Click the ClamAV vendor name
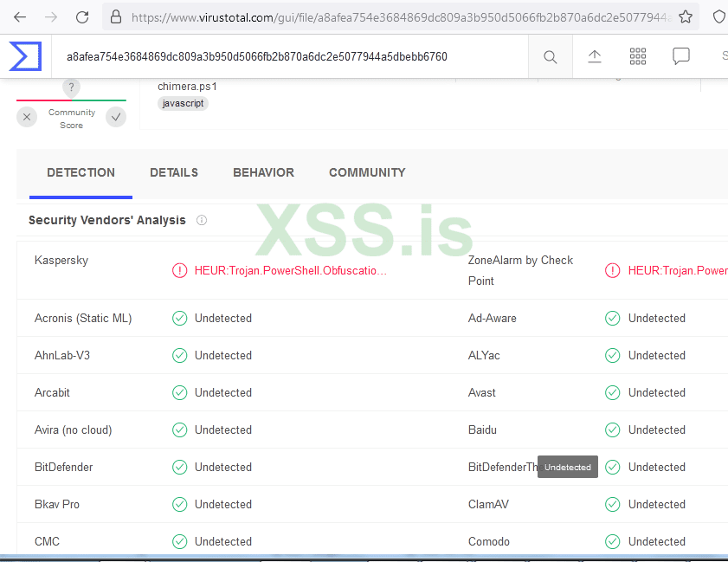728x562 pixels. tap(488, 504)
